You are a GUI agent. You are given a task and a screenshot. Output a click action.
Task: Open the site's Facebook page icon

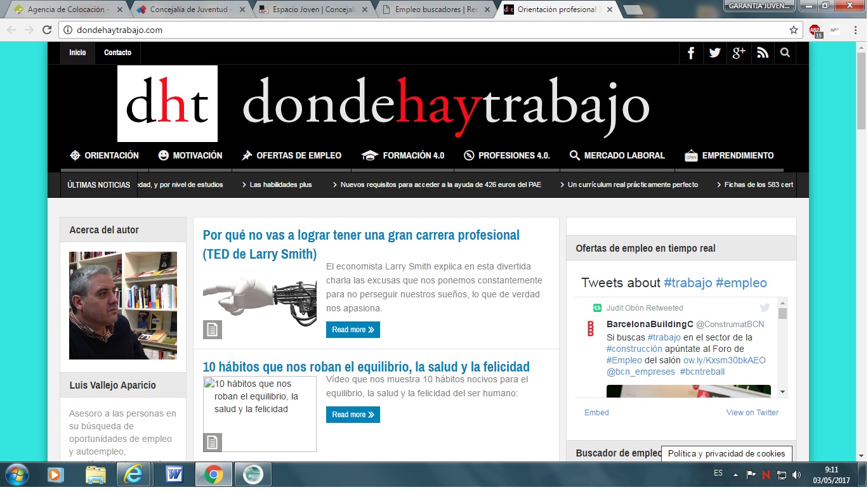(691, 53)
